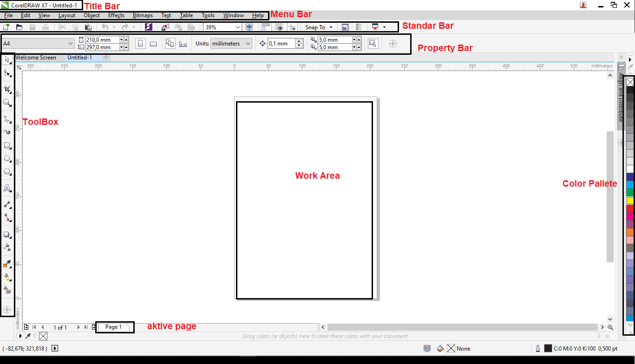Open the Options icon on standard toolbar

[x=358, y=27]
